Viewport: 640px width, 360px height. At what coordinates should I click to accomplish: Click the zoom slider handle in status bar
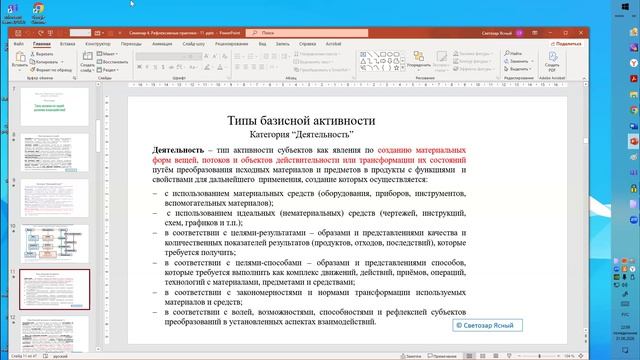click(x=540, y=356)
